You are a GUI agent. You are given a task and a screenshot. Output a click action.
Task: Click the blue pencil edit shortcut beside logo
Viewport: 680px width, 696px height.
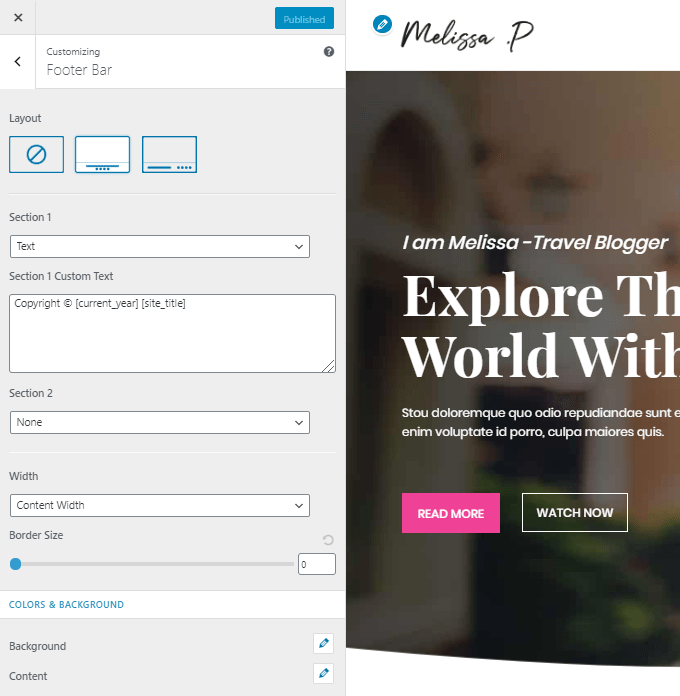pyautogui.click(x=382, y=24)
